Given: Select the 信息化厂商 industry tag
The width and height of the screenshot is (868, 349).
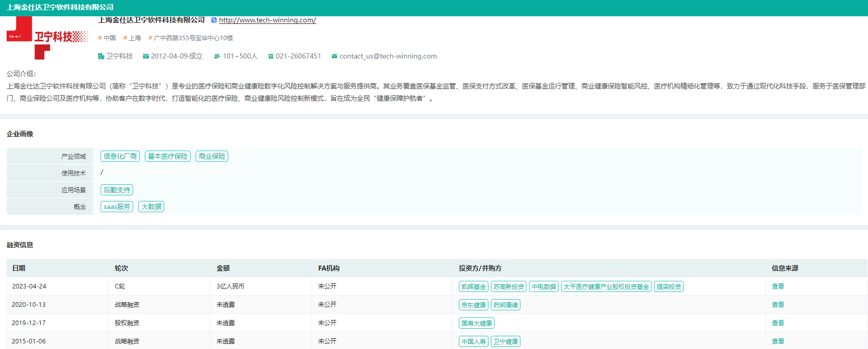Looking at the screenshot, I should (120, 156).
